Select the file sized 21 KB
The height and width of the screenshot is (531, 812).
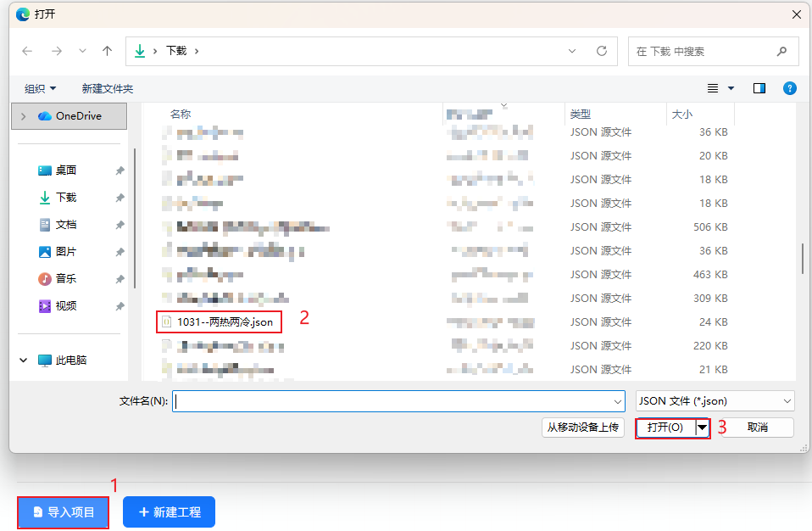(x=445, y=369)
